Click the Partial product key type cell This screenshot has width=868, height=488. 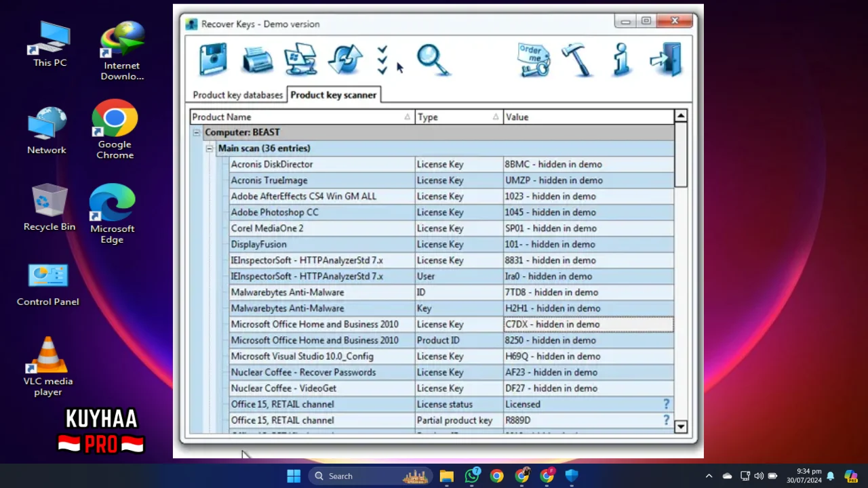point(459,420)
